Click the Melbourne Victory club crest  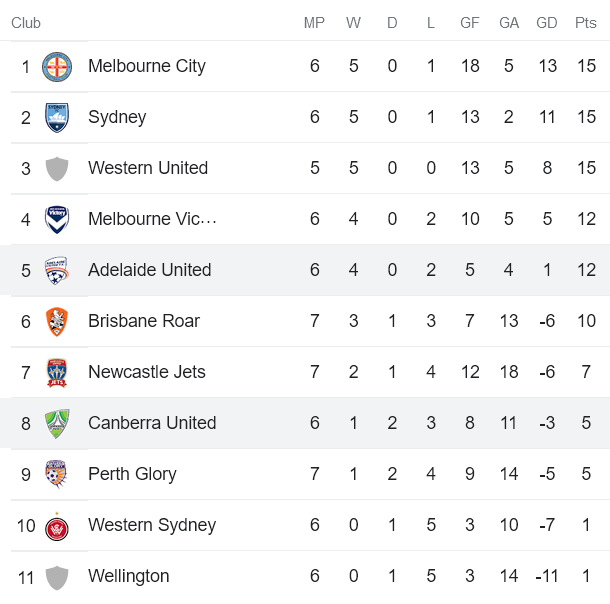pos(57,220)
